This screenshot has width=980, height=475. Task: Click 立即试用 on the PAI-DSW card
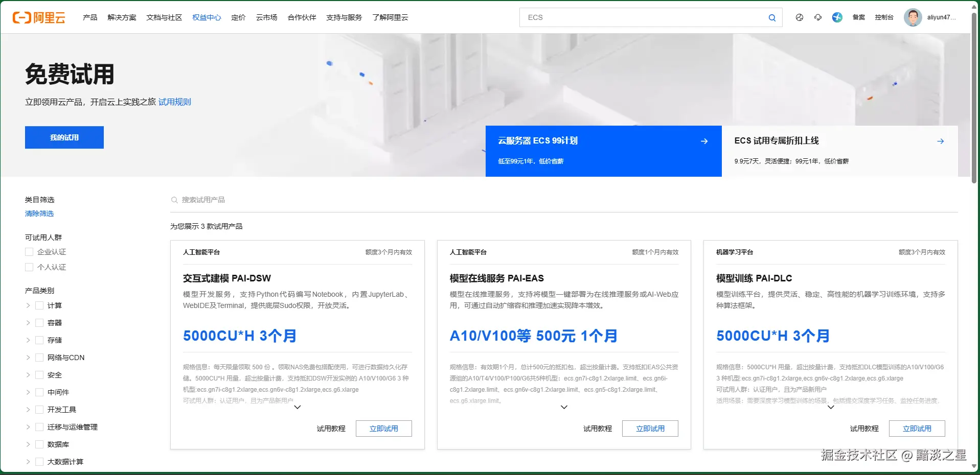[384, 429]
